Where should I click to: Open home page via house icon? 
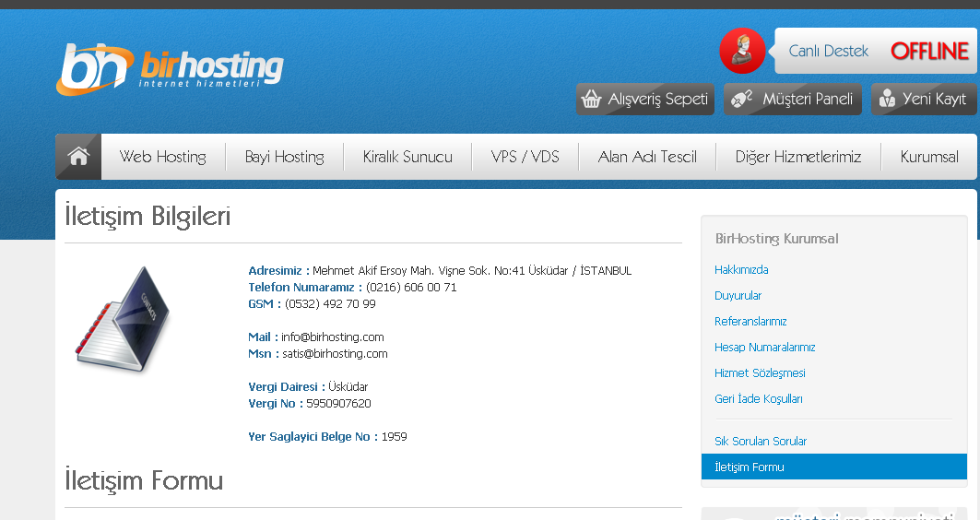78,156
